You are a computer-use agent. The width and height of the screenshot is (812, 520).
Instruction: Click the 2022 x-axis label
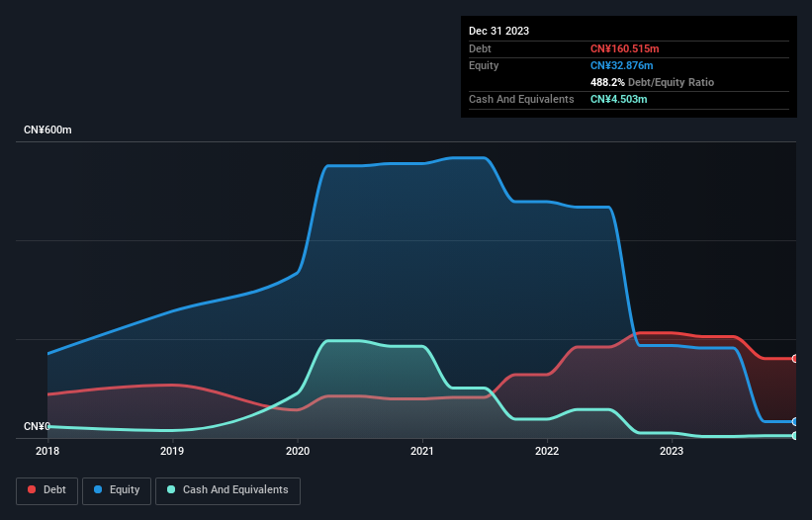point(547,451)
